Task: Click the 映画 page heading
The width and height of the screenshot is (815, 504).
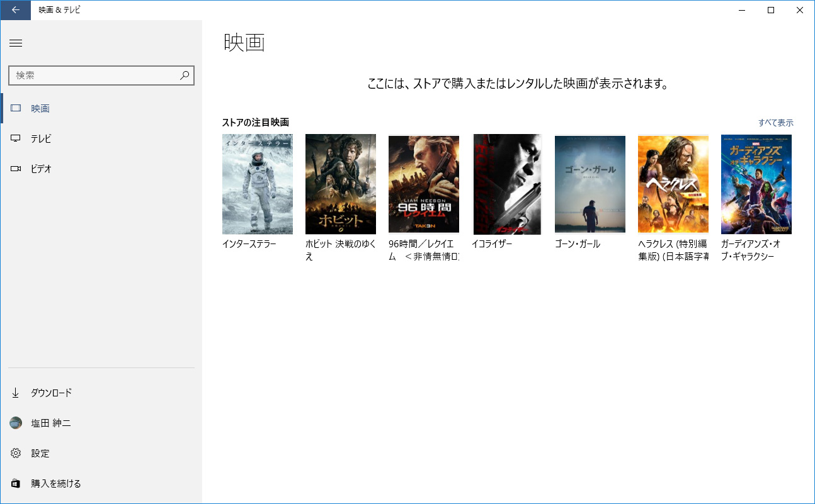Action: pyautogui.click(x=244, y=43)
